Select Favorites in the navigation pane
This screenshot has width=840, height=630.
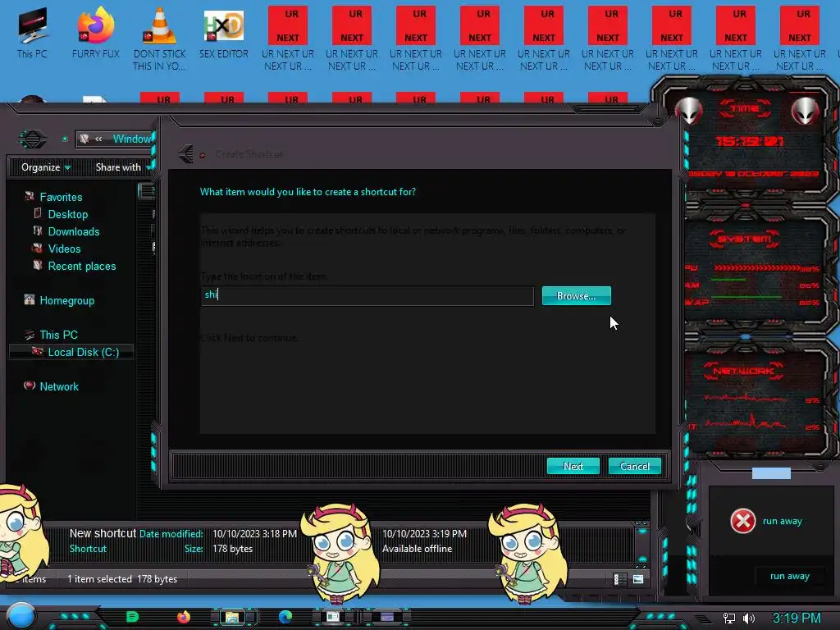click(61, 197)
